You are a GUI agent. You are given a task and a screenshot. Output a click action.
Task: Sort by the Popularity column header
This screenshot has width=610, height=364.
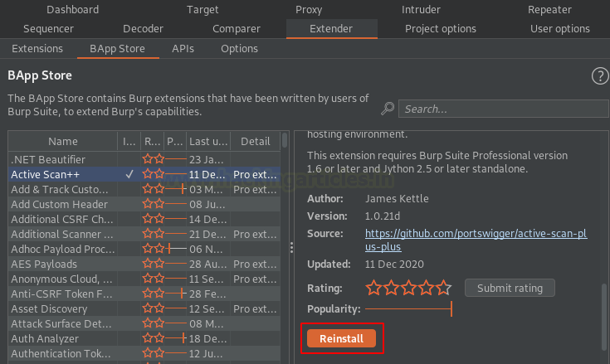click(175, 142)
